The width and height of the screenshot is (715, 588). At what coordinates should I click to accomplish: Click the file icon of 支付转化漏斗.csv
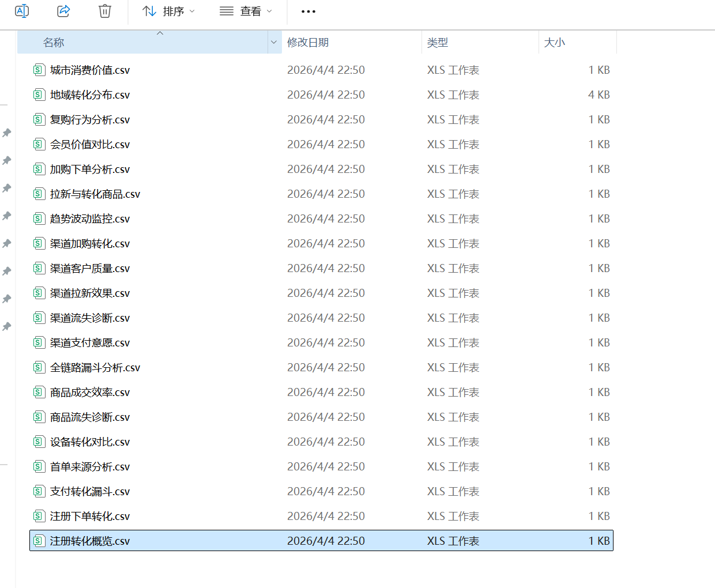pyautogui.click(x=39, y=492)
